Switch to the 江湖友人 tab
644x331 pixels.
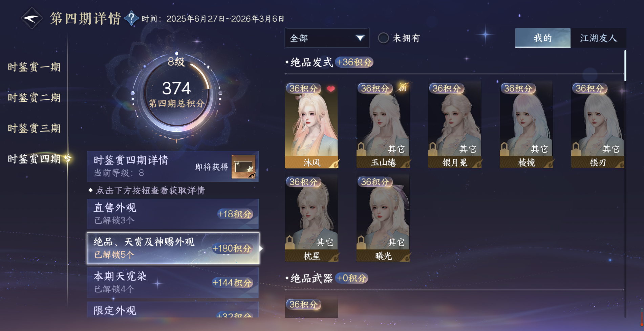click(598, 38)
